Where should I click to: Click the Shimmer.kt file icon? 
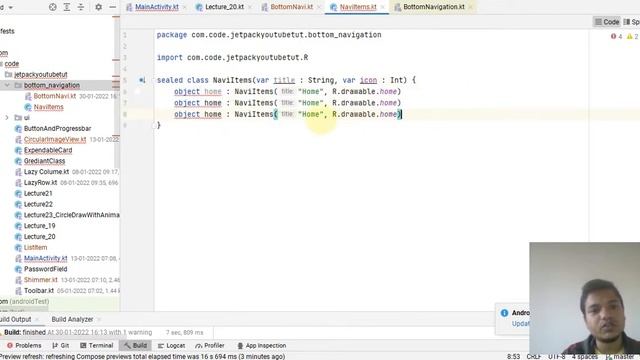point(18,280)
